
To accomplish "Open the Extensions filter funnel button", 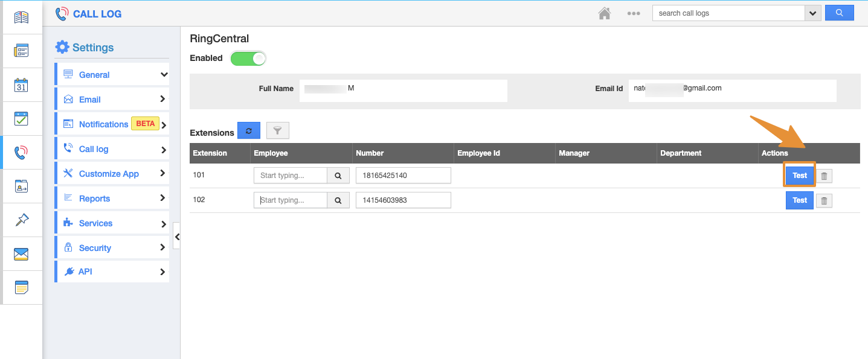I will 277,130.
